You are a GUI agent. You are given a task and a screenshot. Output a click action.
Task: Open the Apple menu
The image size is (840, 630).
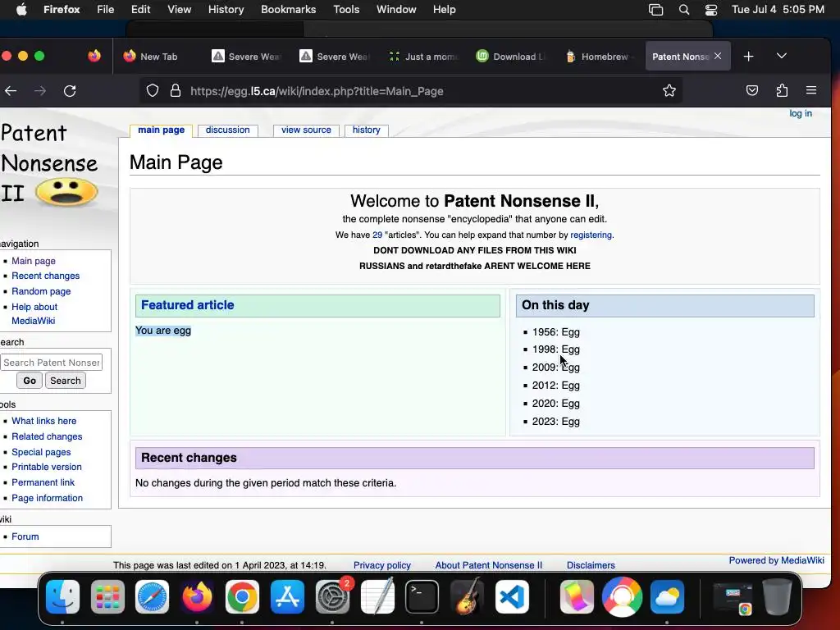(21, 10)
